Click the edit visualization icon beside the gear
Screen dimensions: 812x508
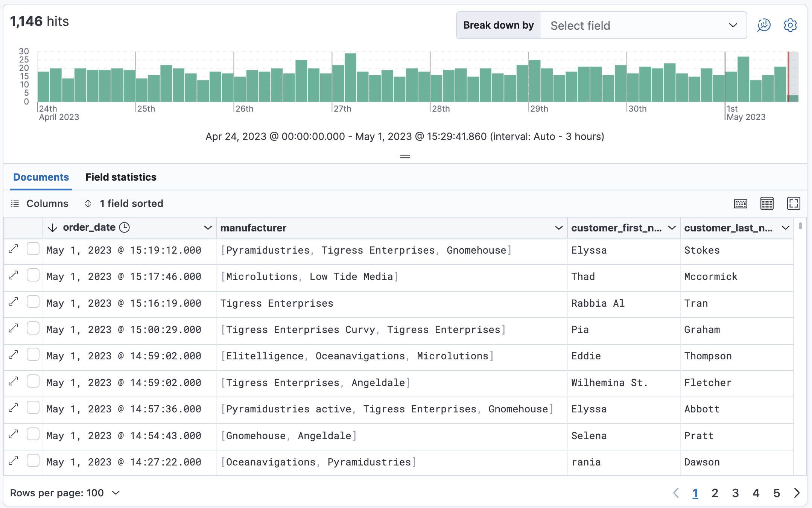tap(763, 25)
